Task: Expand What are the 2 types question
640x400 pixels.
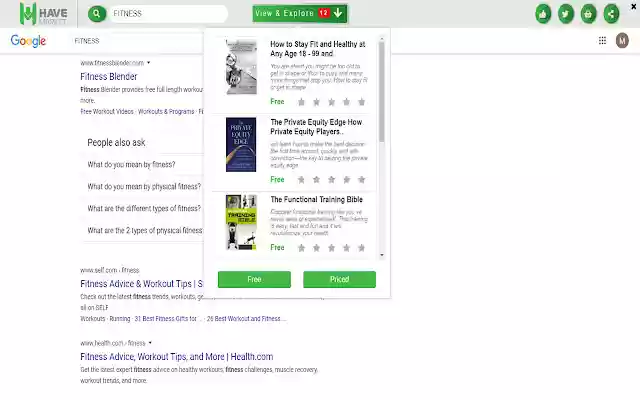Action: coord(145,231)
